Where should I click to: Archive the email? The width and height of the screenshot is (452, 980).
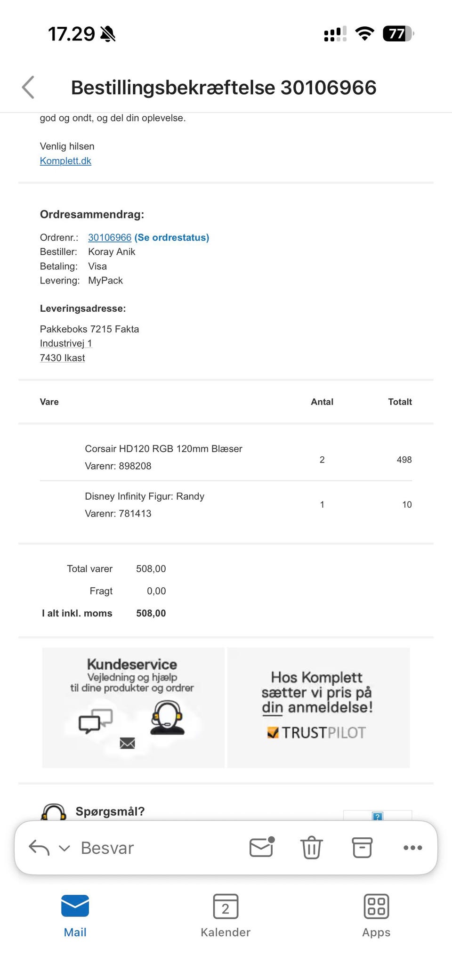pyautogui.click(x=362, y=848)
